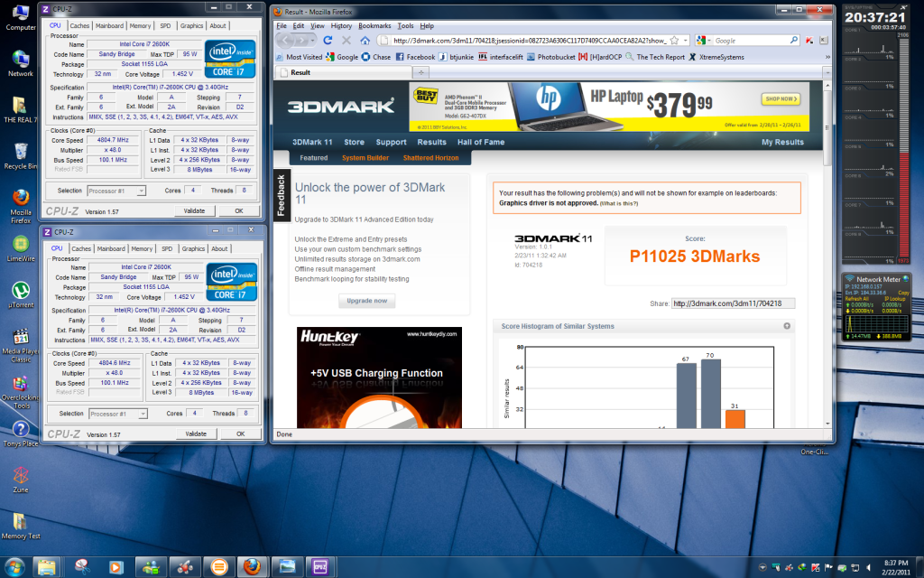Open Selection dropdown in the upper CPU-Z window

pyautogui.click(x=116, y=191)
